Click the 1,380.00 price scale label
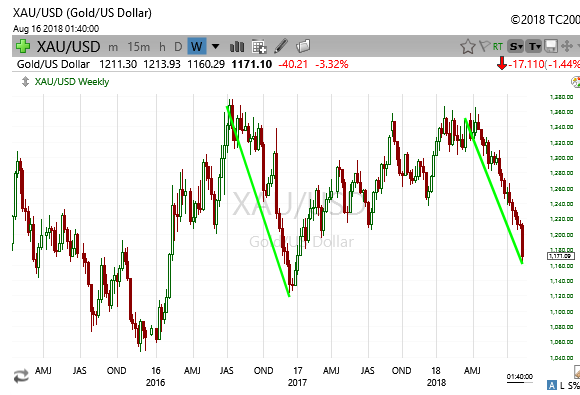The width and height of the screenshot is (580, 395). (562, 97)
